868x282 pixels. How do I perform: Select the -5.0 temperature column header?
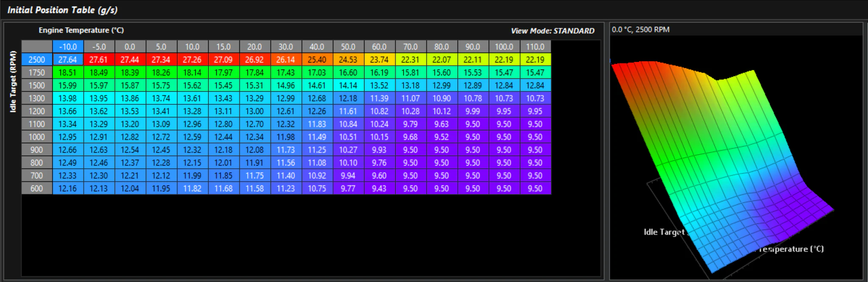coord(99,47)
